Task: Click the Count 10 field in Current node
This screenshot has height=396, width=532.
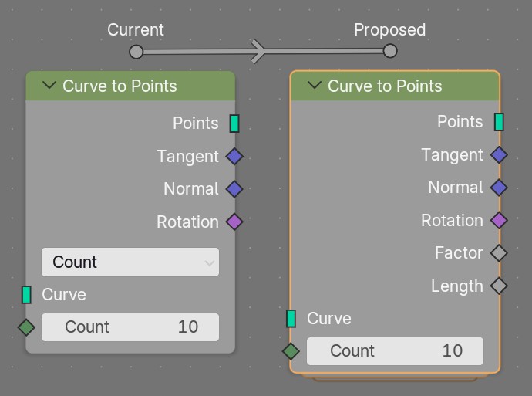Action: (130, 327)
